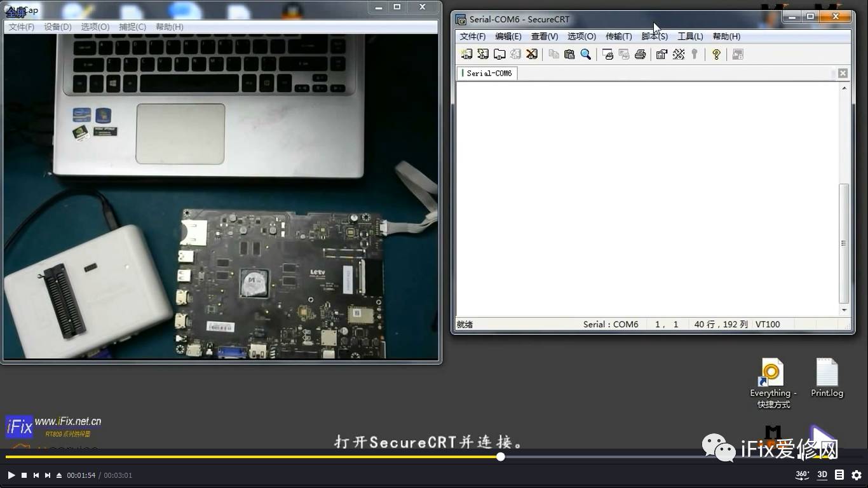Click the Connect icon in SecureCRT toolbar
Screen dimensions: 868x488
(x=466, y=55)
